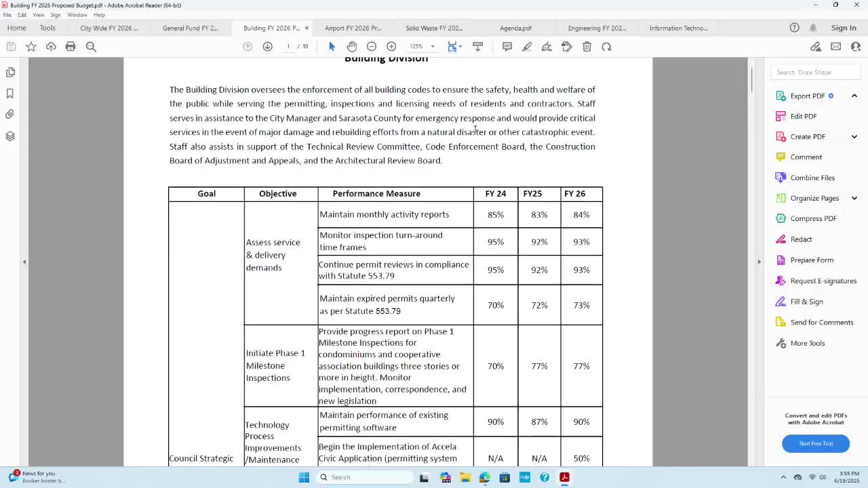The height and width of the screenshot is (488, 868).
Task: Open the Attachments paperclip panel
Action: [x=10, y=115]
